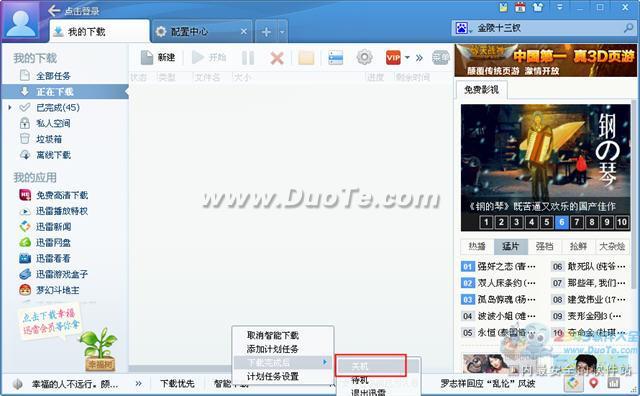
Task: Click the magnifier search icon
Action: point(629,28)
